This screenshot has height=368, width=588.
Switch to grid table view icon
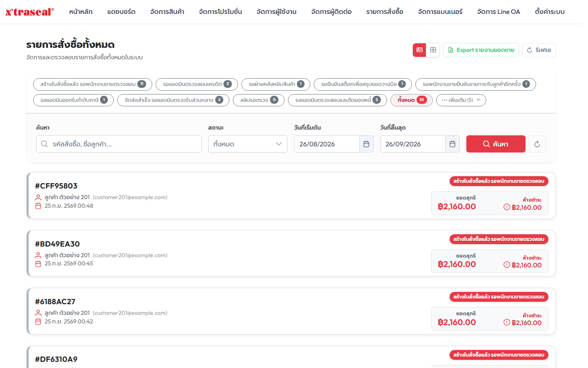coord(433,50)
